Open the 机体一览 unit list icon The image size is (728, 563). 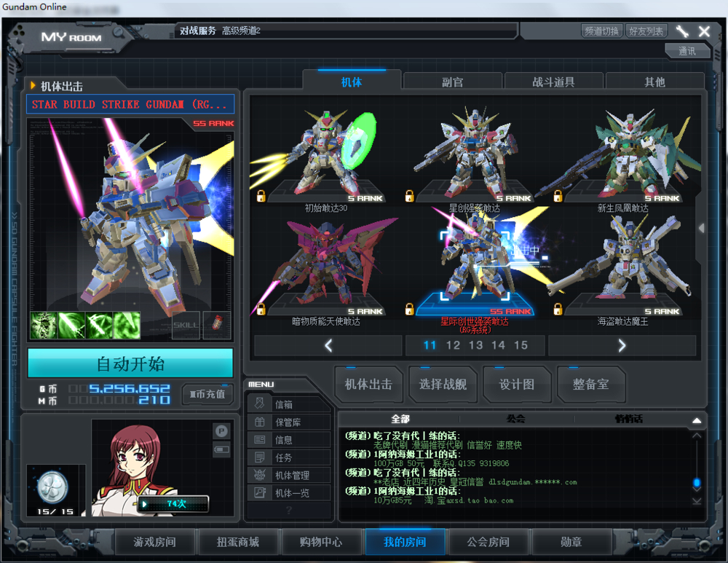[260, 492]
